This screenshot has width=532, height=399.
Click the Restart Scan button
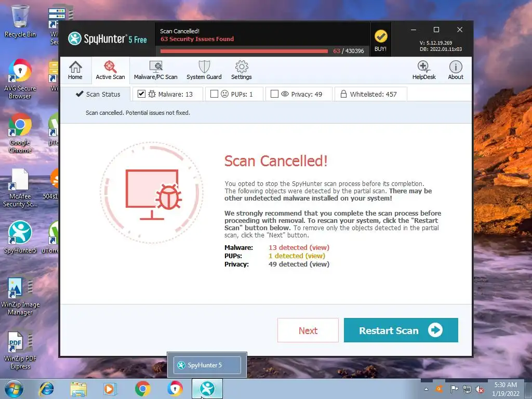401,330
